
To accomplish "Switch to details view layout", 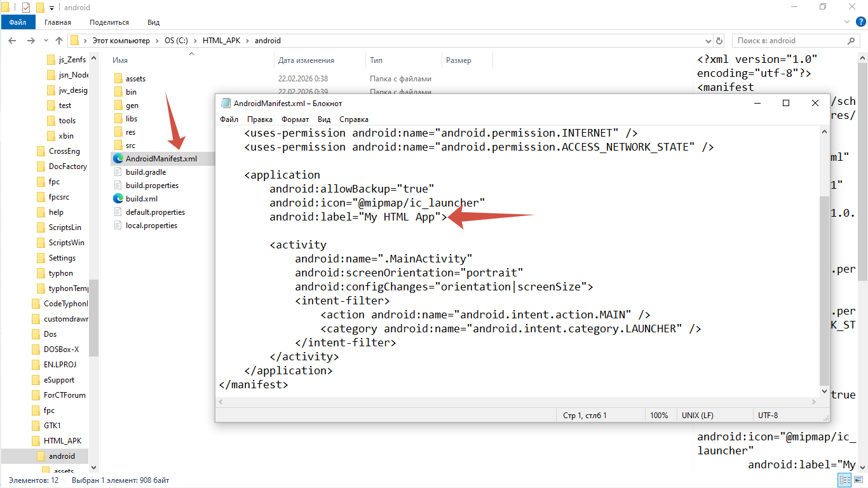I will [845, 480].
